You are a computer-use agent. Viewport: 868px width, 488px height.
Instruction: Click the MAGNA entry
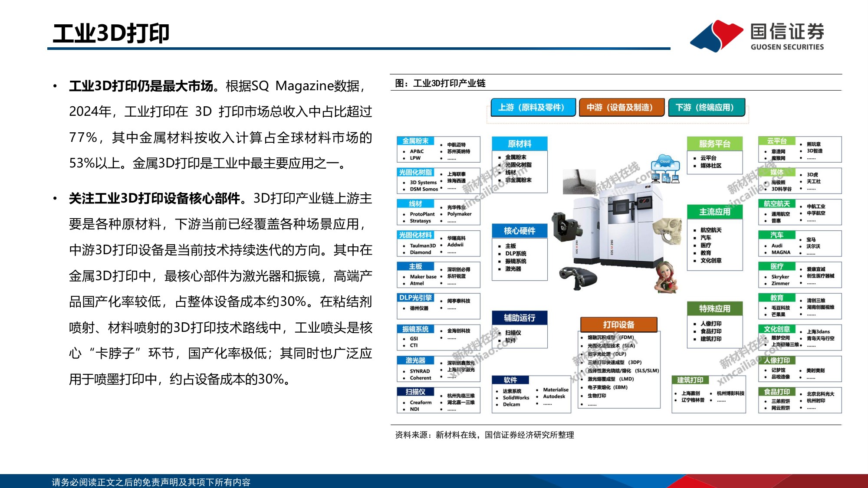click(x=781, y=252)
